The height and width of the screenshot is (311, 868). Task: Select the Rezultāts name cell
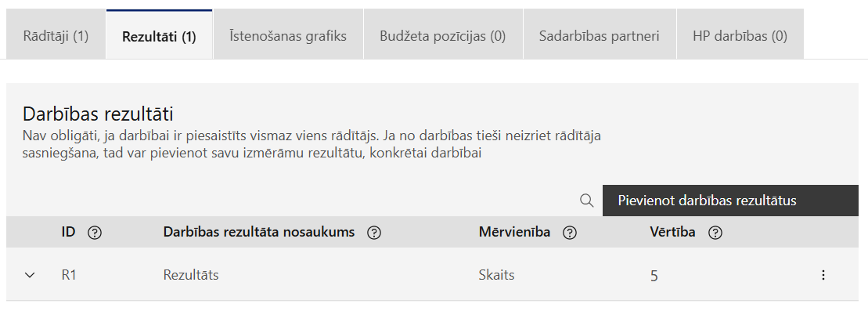[x=191, y=275]
